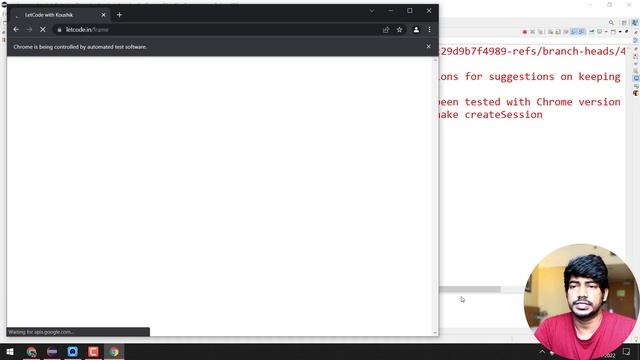The image size is (640, 360).
Task: Open first Chrome icon in taskbar
Action: point(31,351)
